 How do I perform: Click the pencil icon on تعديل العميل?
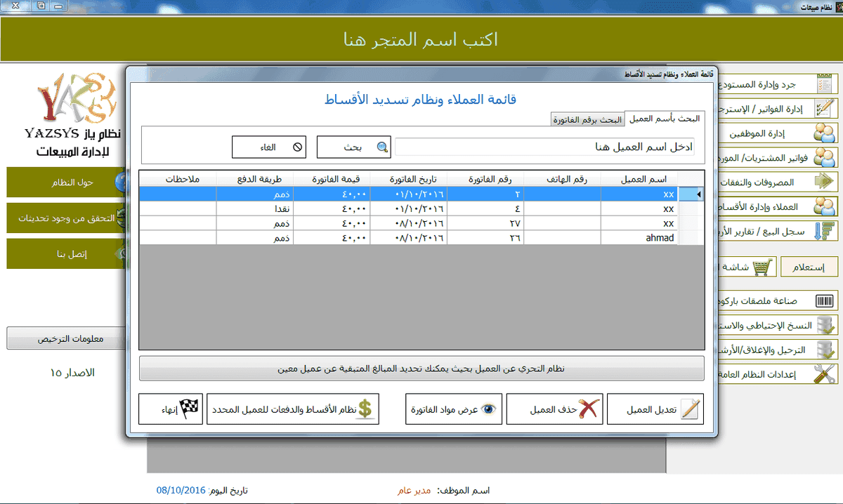[x=691, y=409]
